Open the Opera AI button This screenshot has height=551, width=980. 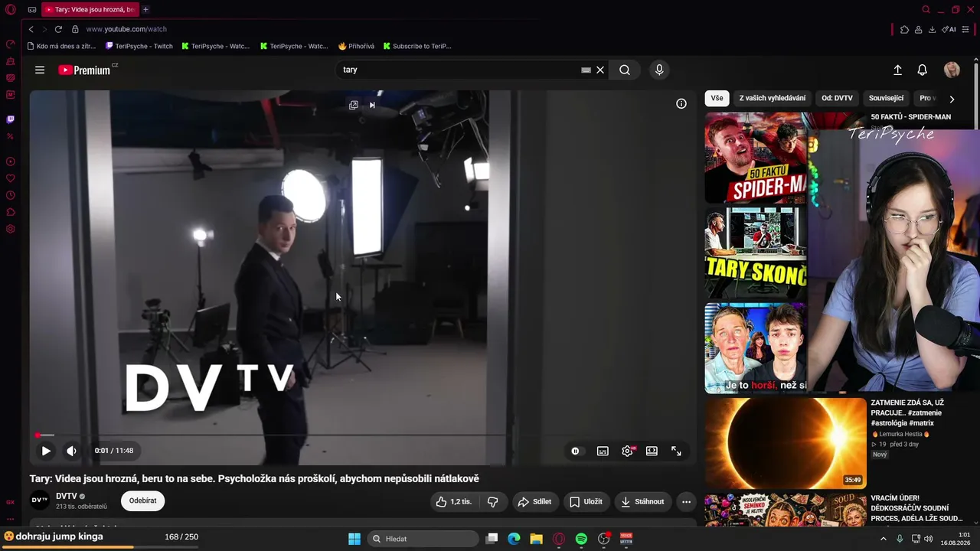tap(949, 29)
